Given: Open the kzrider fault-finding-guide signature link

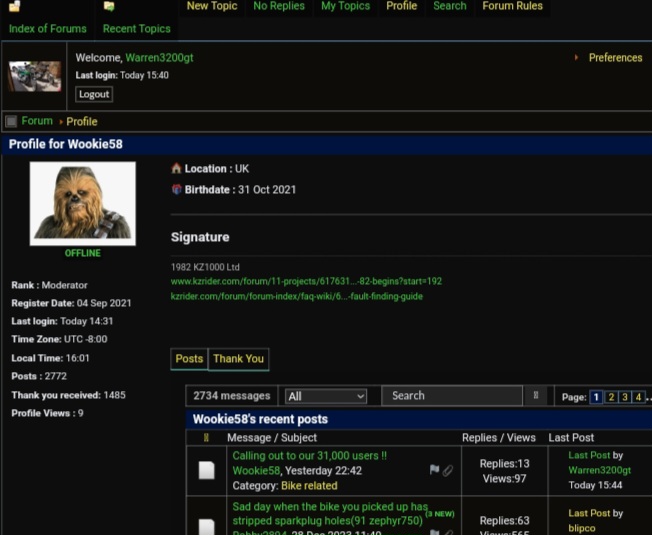Looking at the screenshot, I should coord(296,296).
